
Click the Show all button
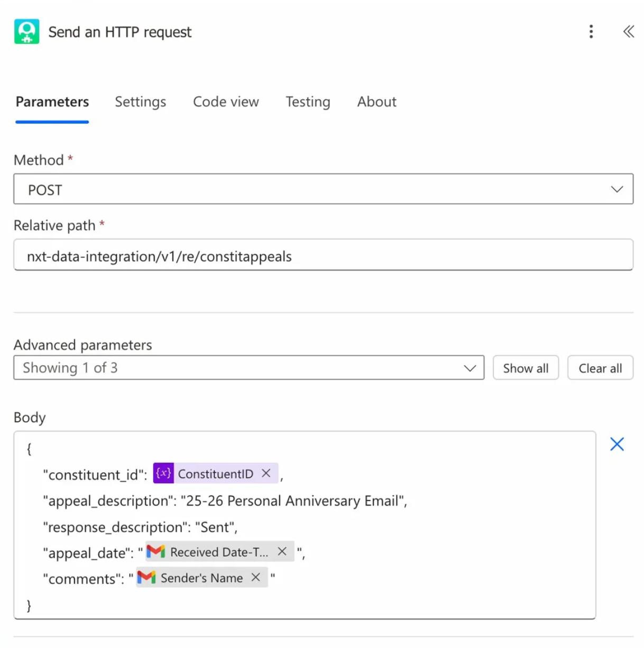point(526,368)
